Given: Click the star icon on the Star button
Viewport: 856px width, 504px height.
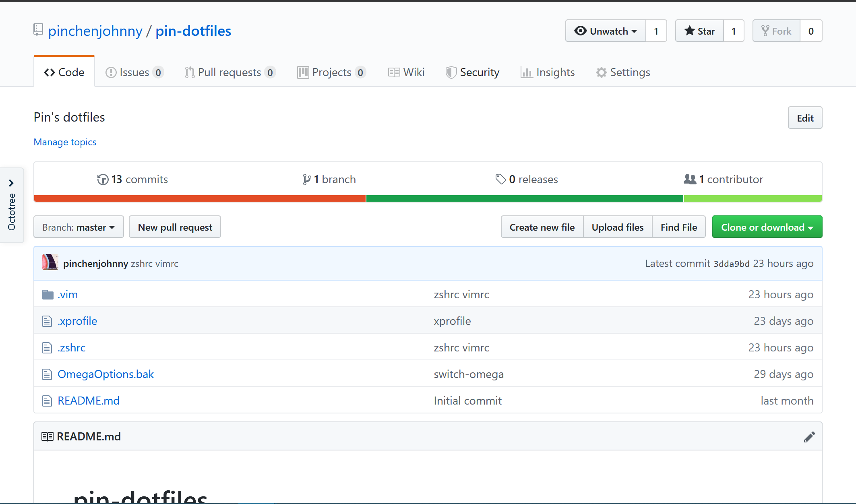Looking at the screenshot, I should tap(690, 31).
